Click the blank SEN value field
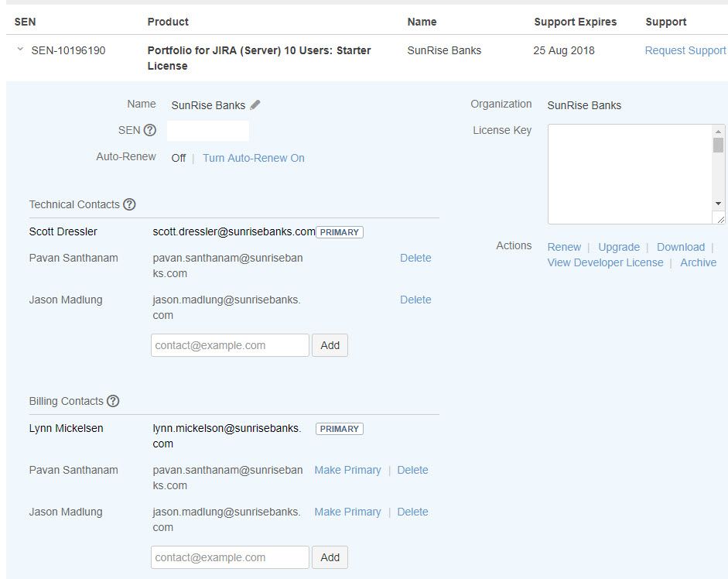This screenshot has height=579, width=728. point(208,131)
